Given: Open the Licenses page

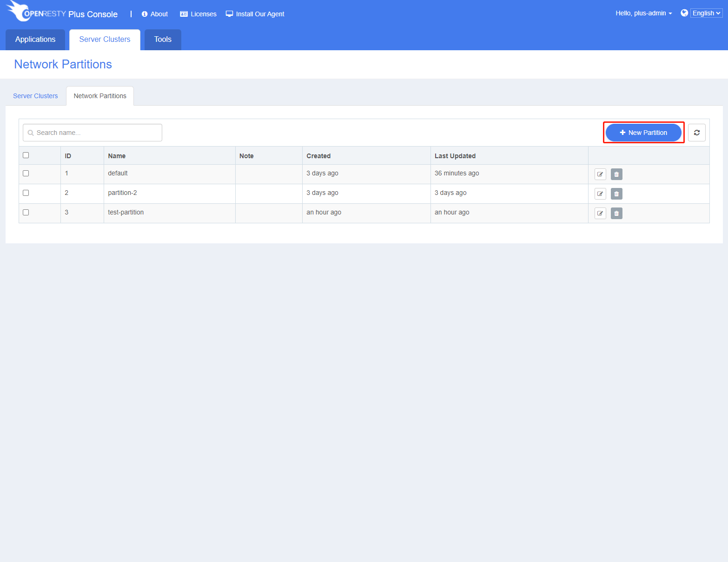Looking at the screenshot, I should coord(198,14).
